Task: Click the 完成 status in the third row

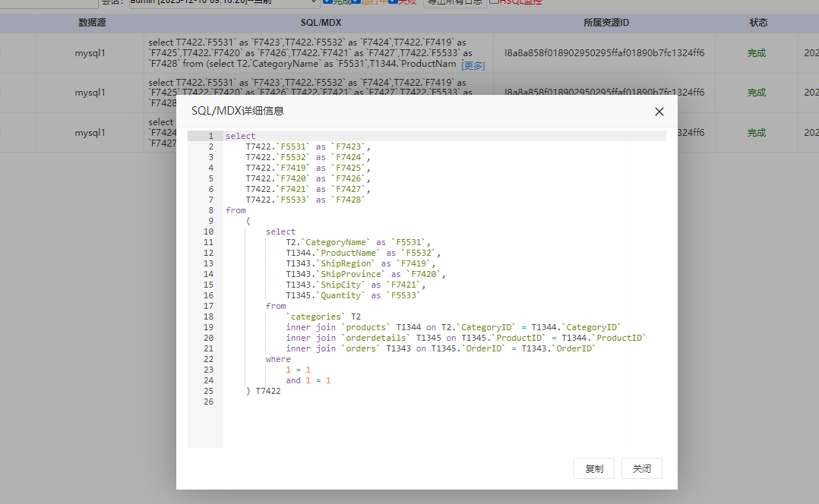Action: pyautogui.click(x=757, y=133)
